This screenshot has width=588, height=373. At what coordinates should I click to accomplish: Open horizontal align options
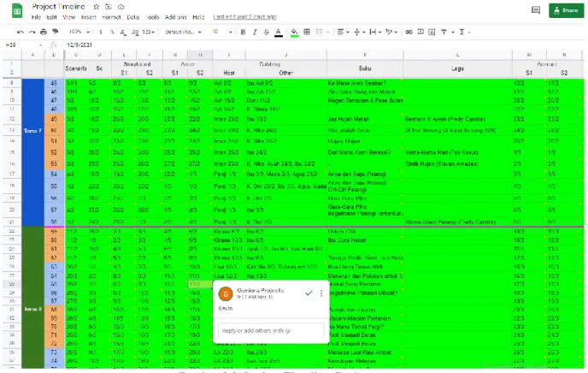[343, 33]
